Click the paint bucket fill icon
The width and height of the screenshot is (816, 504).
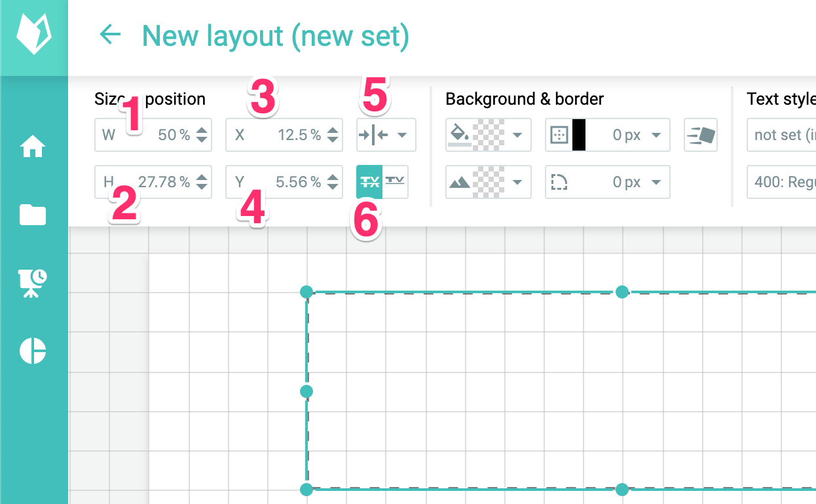[x=459, y=135]
